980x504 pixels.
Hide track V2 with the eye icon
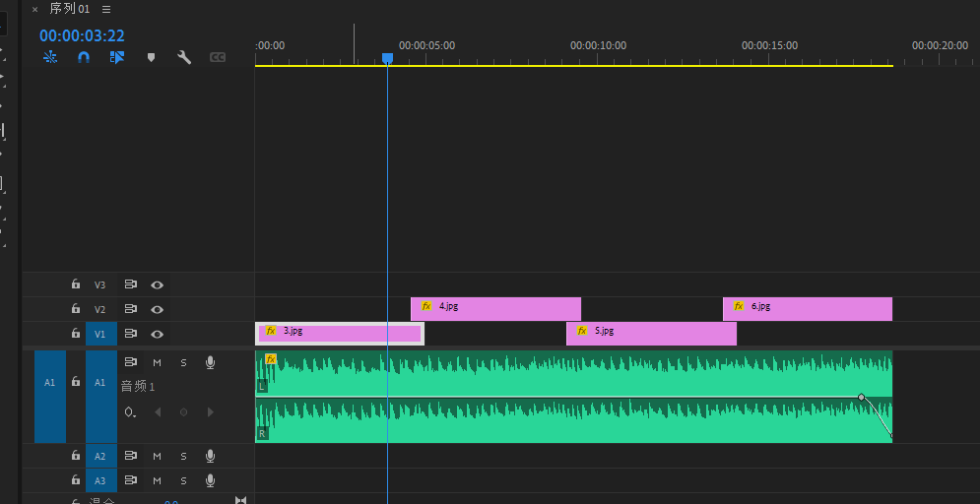157,309
